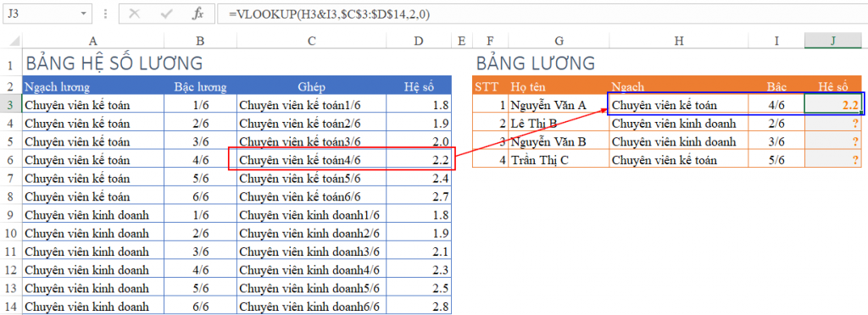Select column I header

click(776, 41)
